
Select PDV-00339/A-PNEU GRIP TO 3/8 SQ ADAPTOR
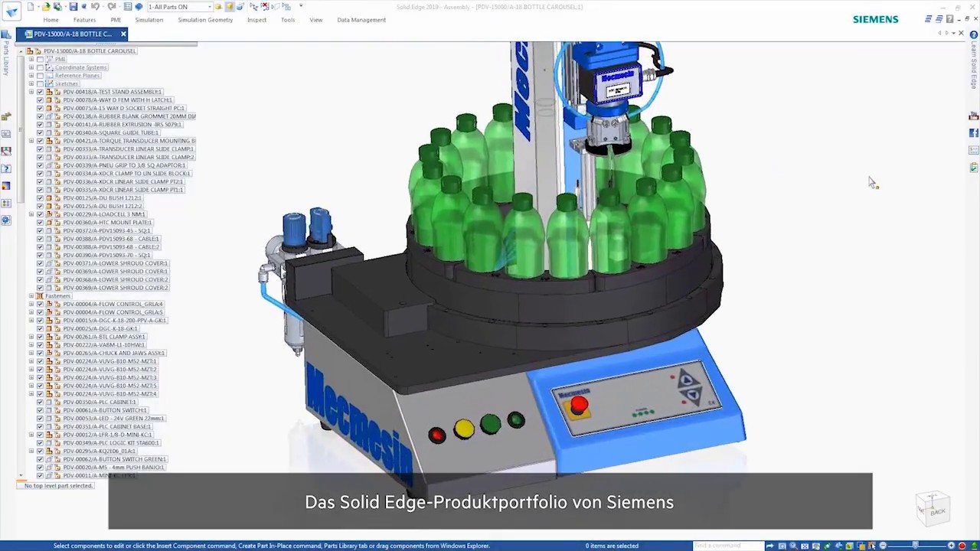tap(124, 165)
